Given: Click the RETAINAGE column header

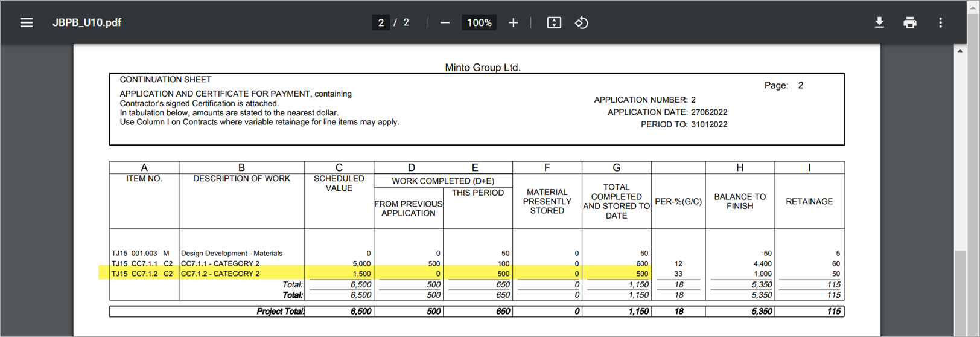Looking at the screenshot, I should 809,201.
